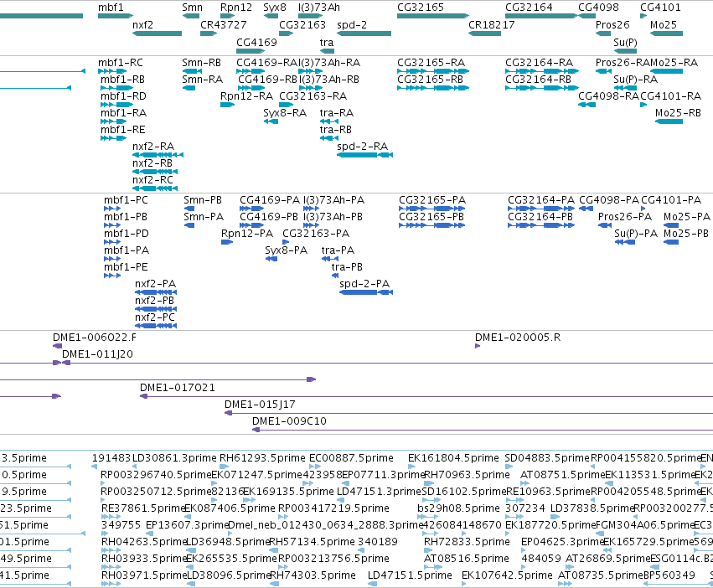Click the Rpn12 gene glyph
This screenshot has height=588, width=713.
(x=227, y=16)
